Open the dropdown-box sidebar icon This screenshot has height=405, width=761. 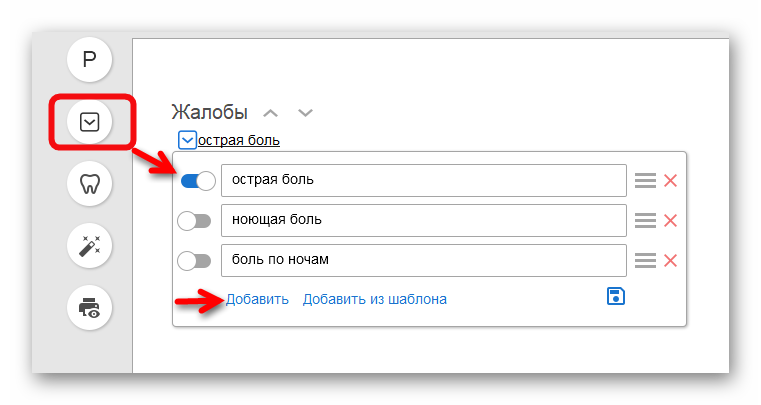[x=90, y=122]
